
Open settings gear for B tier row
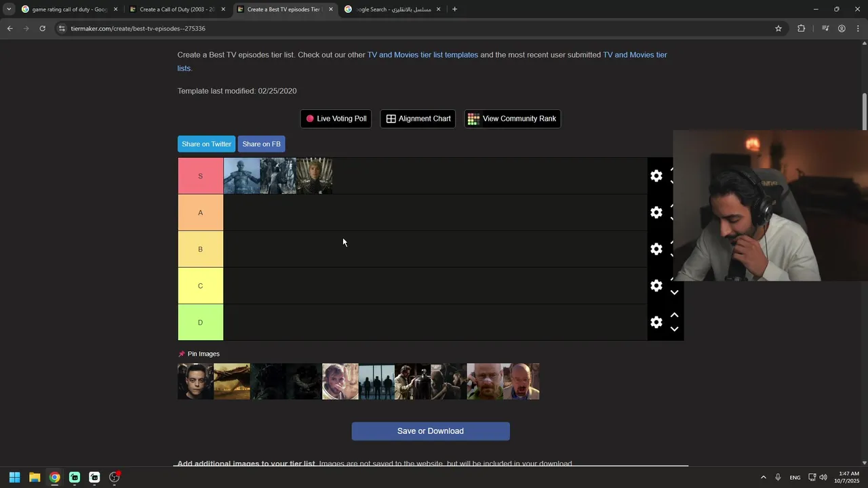click(x=656, y=249)
